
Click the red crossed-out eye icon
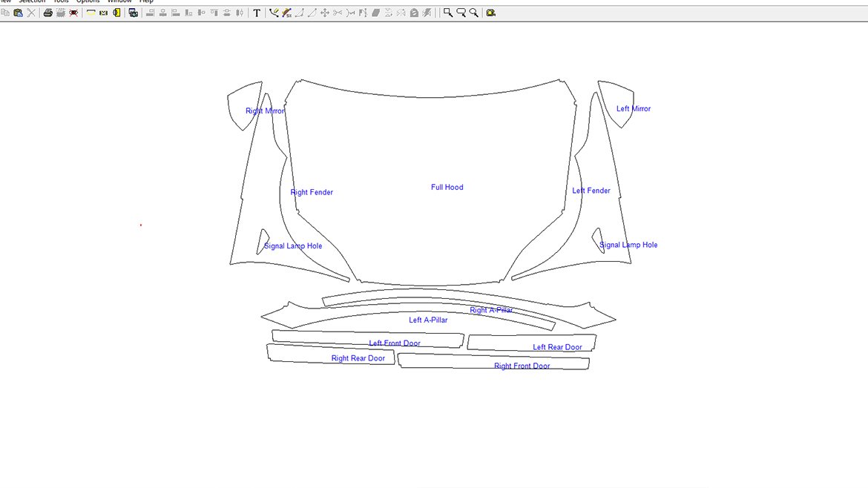click(73, 13)
